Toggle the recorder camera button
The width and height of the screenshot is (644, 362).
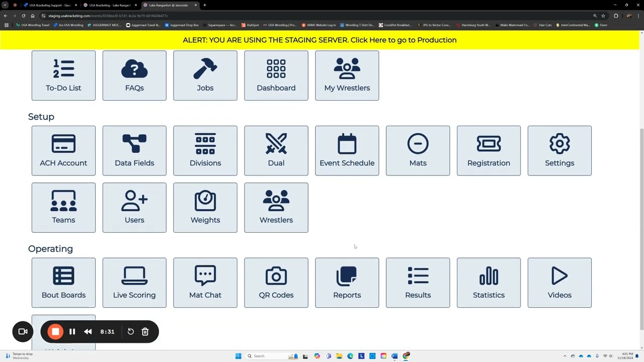[23, 332]
